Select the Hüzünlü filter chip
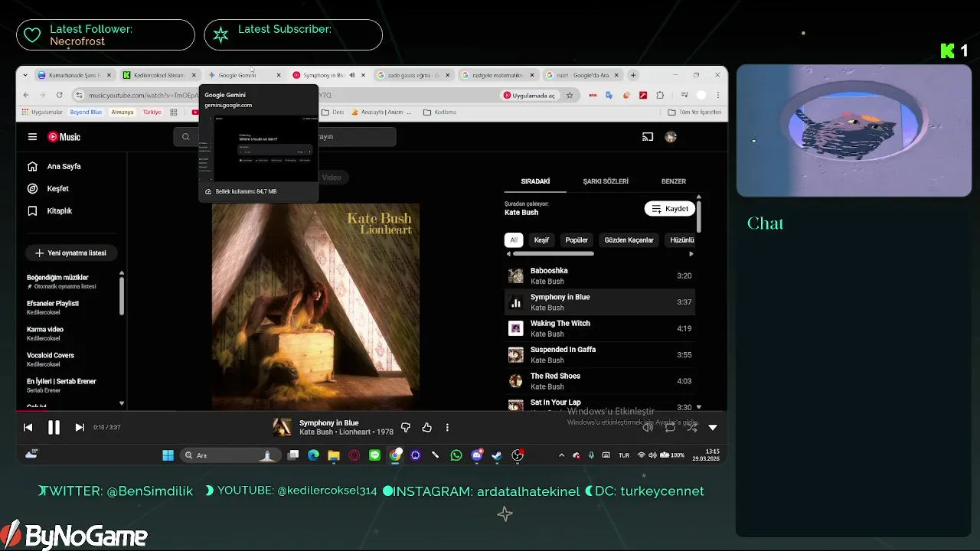The height and width of the screenshot is (551, 980). click(681, 240)
